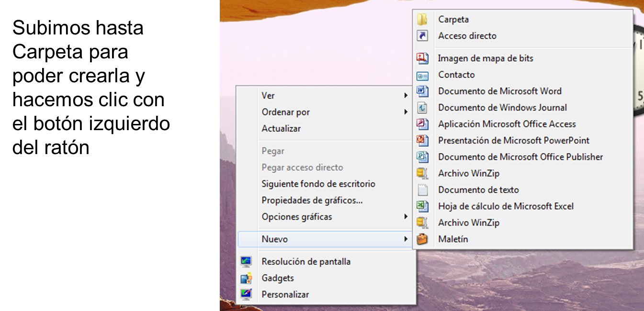
Task: Select the Hoja de cálculo de Microsoft Excel icon
Action: tap(423, 206)
